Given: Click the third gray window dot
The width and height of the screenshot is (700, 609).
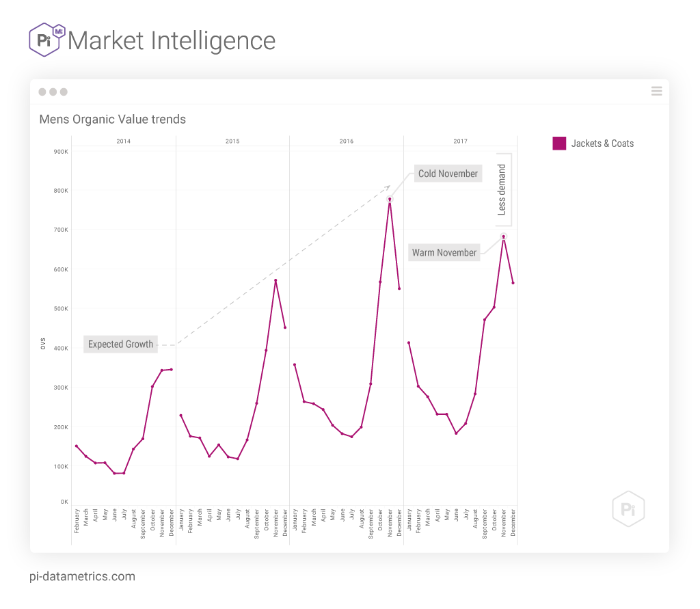Looking at the screenshot, I should tap(64, 92).
